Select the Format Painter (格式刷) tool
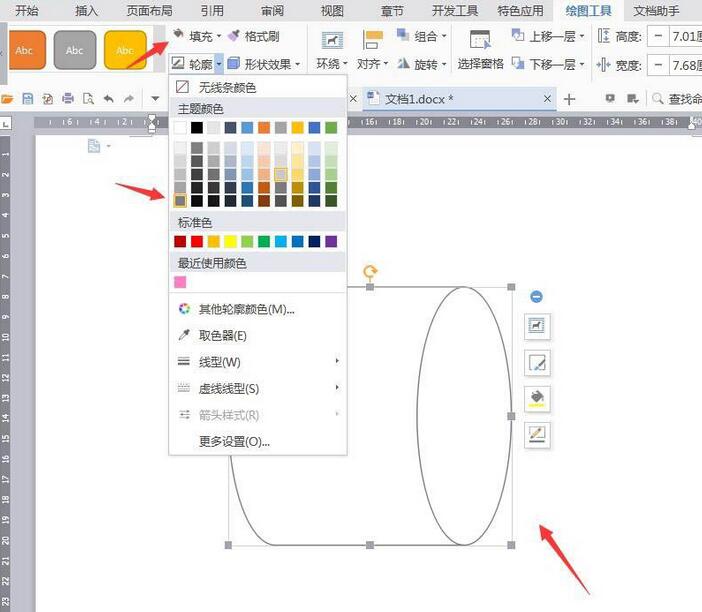The image size is (702, 612). (253, 36)
